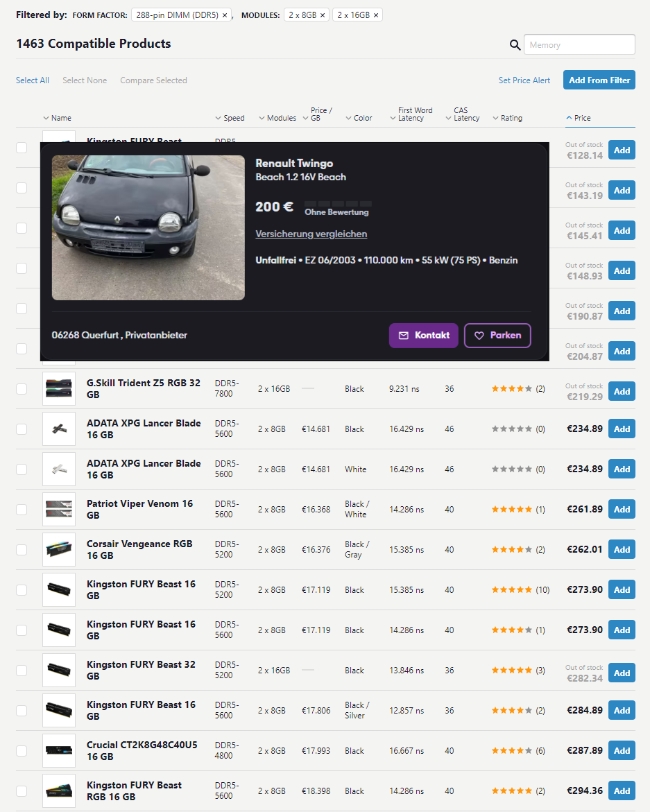Add G.Skill Trident Z5 RGB at €219.29
The width and height of the screenshot is (650, 812).
pos(622,392)
